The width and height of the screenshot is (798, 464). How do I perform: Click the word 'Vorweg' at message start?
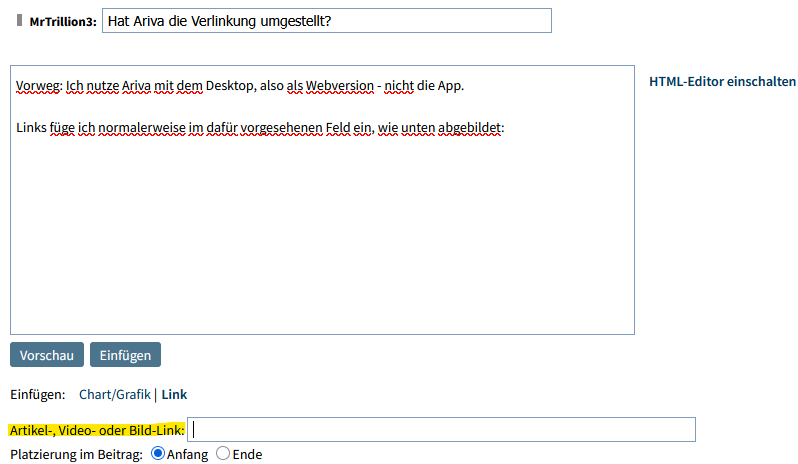[38, 86]
